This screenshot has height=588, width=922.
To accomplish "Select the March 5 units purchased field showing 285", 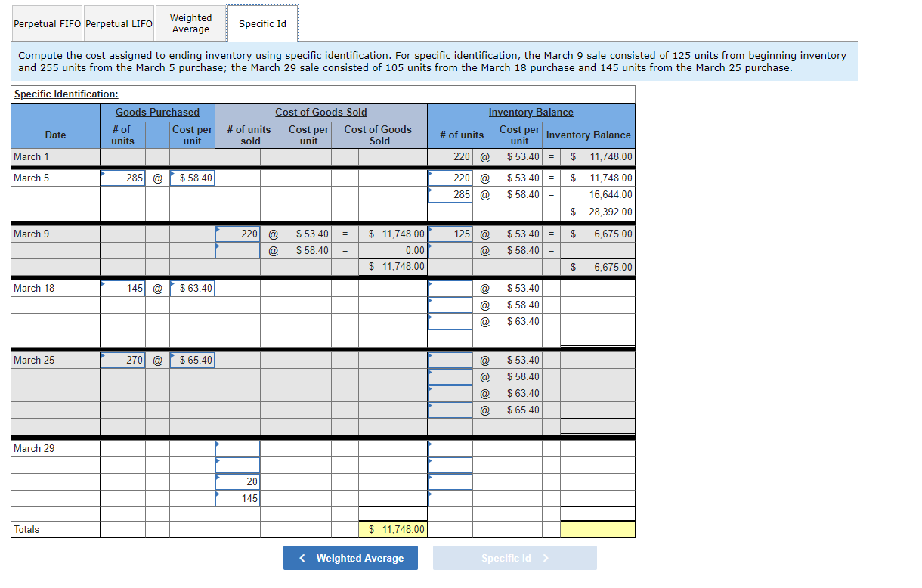I will click(x=121, y=178).
